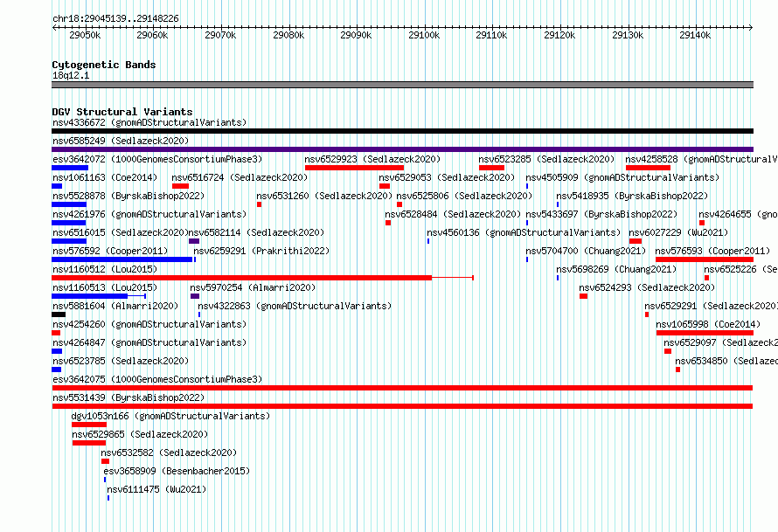Screen dimensions: 778x532
Task: Select the nsv6531260 (Sedlazeck2020) label
Action: (324, 196)
